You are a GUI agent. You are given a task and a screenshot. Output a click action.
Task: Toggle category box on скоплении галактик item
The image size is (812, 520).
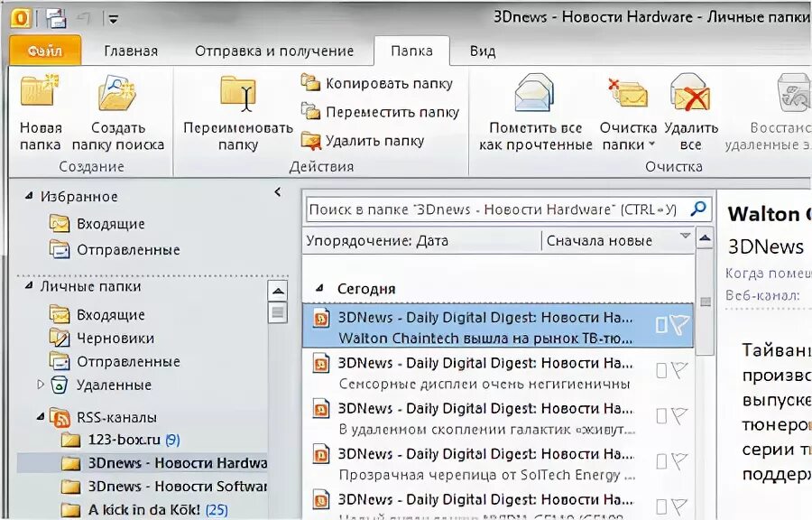coord(660,416)
